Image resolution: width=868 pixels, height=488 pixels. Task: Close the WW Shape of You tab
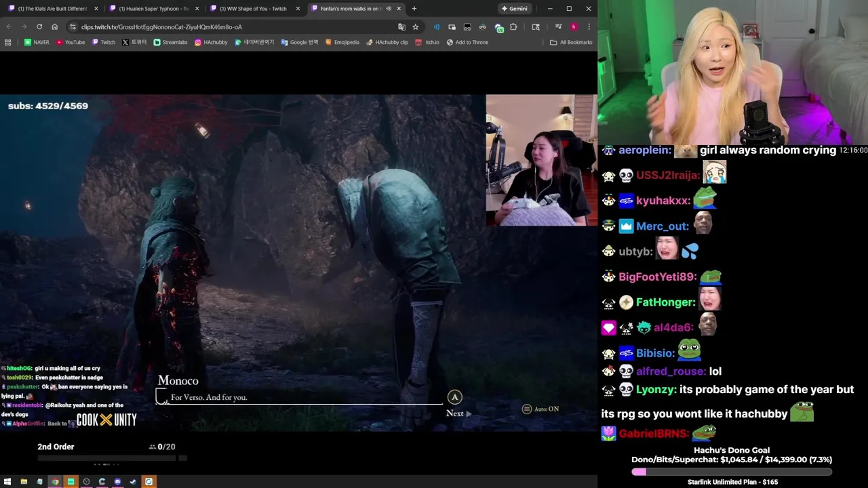(x=298, y=8)
